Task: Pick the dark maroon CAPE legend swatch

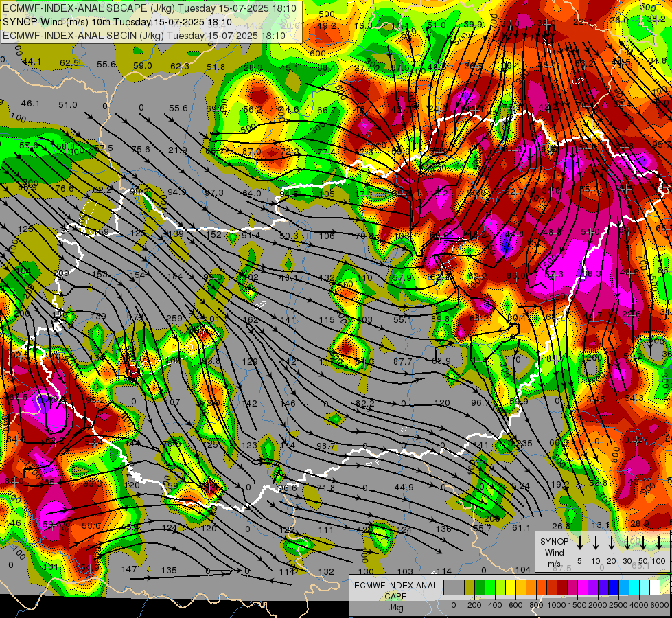Action: point(562,587)
